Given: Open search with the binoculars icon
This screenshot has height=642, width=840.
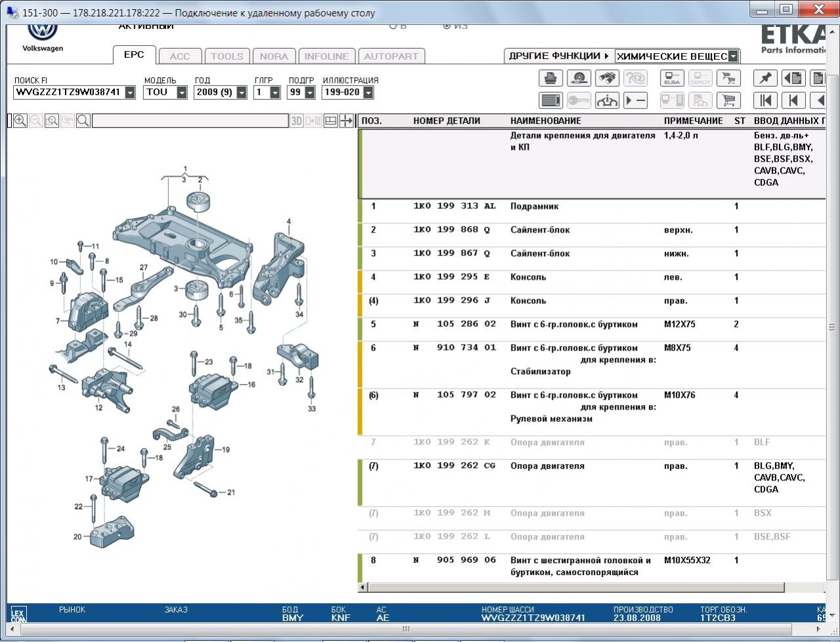Looking at the screenshot, I should pos(607,78).
